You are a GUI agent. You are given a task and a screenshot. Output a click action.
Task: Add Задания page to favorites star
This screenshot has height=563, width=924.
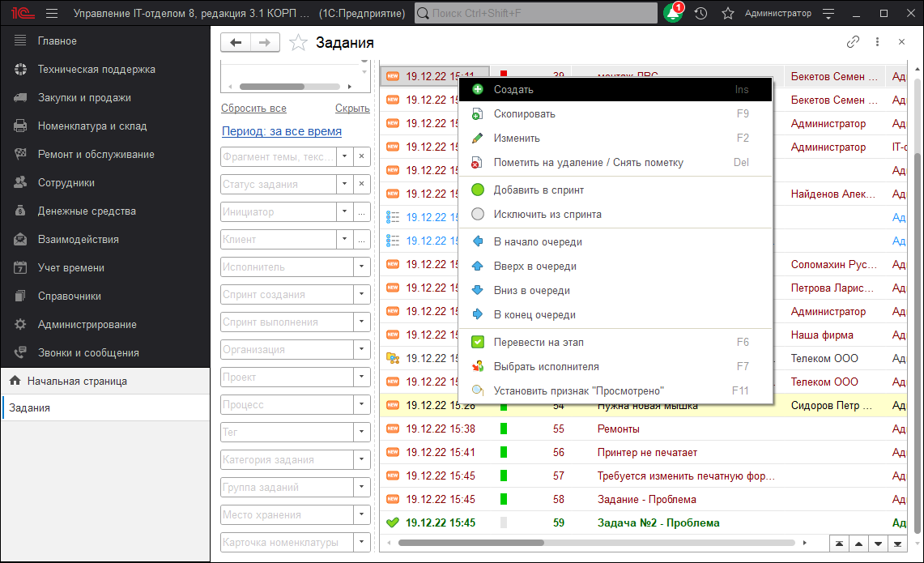299,43
